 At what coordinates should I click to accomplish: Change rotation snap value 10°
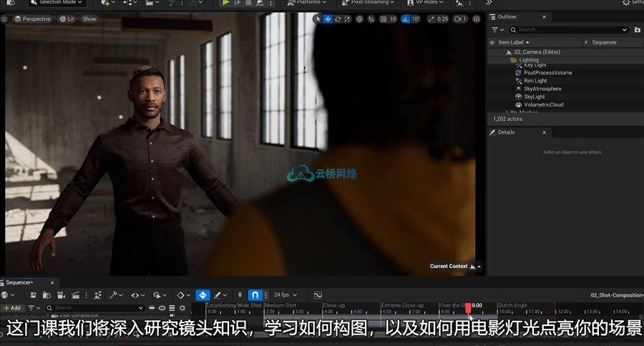pos(416,19)
